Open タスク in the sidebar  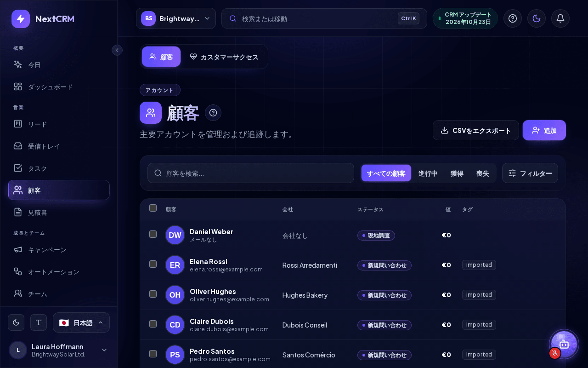point(59,168)
